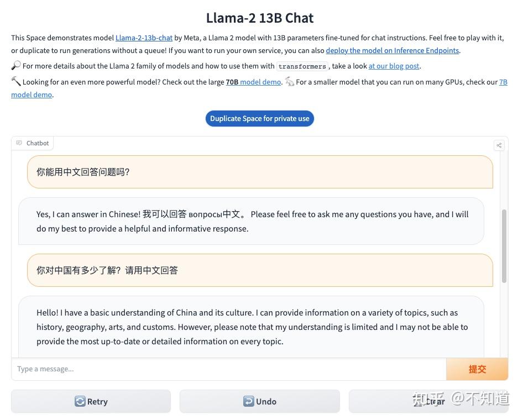Click the Clear button
The width and height of the screenshot is (523, 420).
coord(428,401)
